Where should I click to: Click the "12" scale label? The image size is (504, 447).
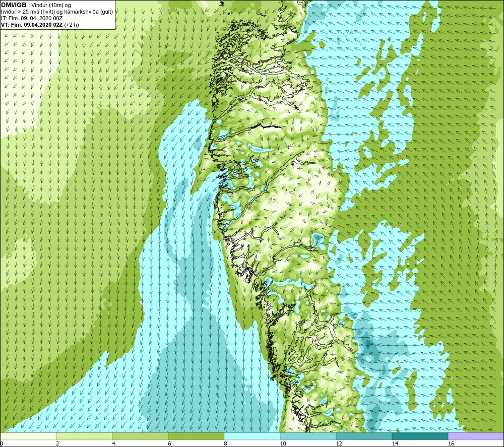[x=339, y=444]
